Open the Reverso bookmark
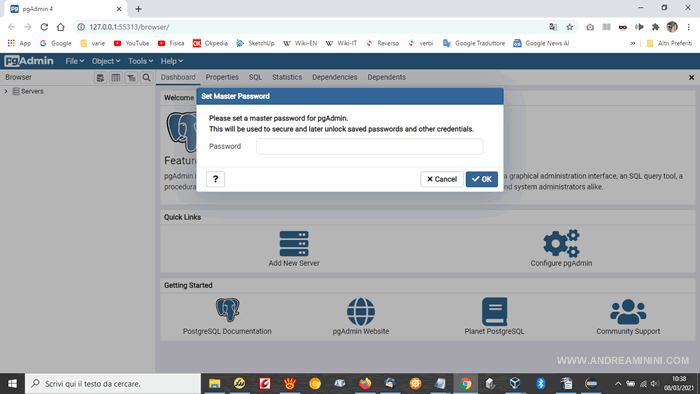700x394 pixels. point(383,43)
